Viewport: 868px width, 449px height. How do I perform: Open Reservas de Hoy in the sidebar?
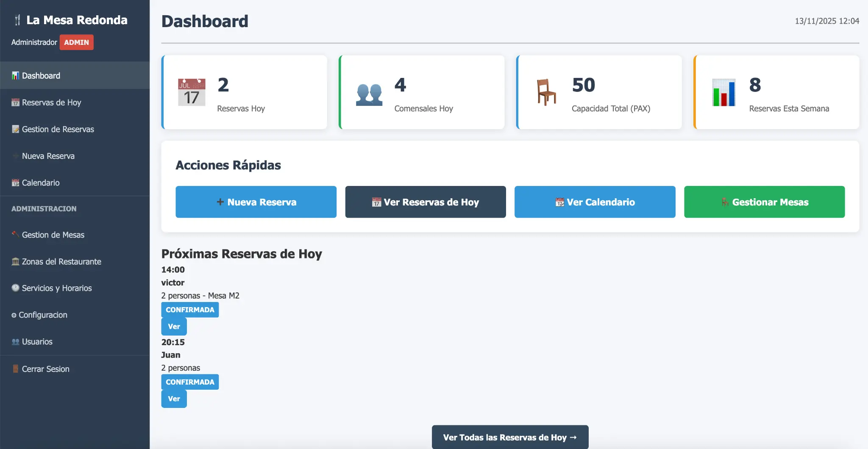tap(51, 103)
